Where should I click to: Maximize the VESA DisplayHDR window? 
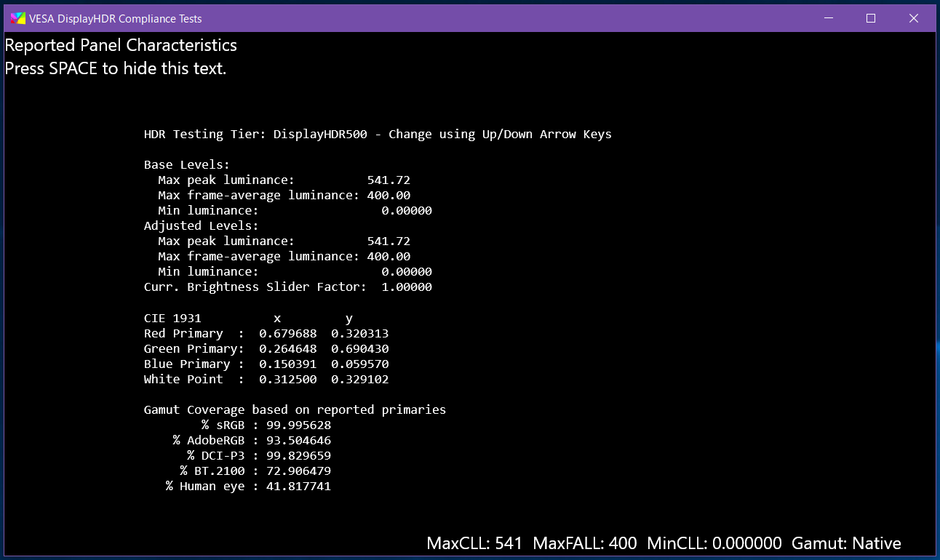871,18
